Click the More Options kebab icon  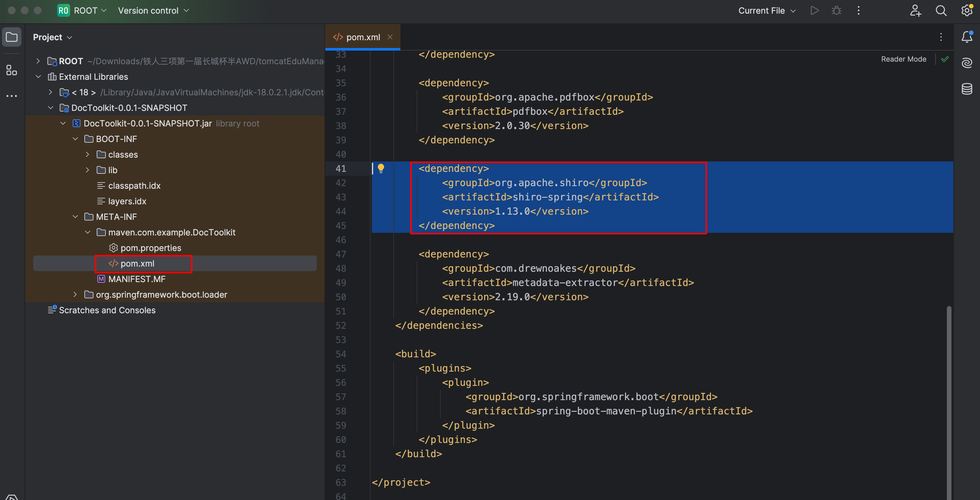(x=859, y=10)
